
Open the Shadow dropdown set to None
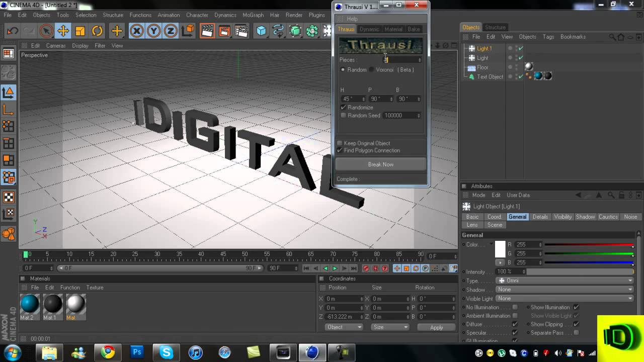point(565,290)
